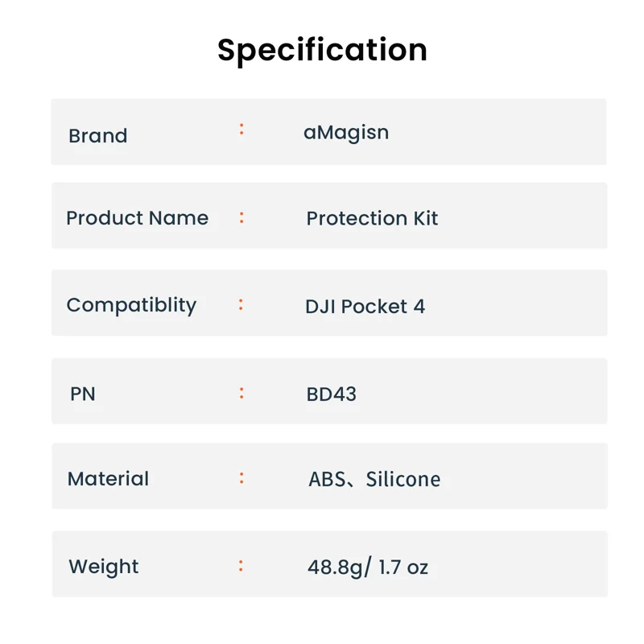Click the orange colon in Brand row

click(x=242, y=130)
